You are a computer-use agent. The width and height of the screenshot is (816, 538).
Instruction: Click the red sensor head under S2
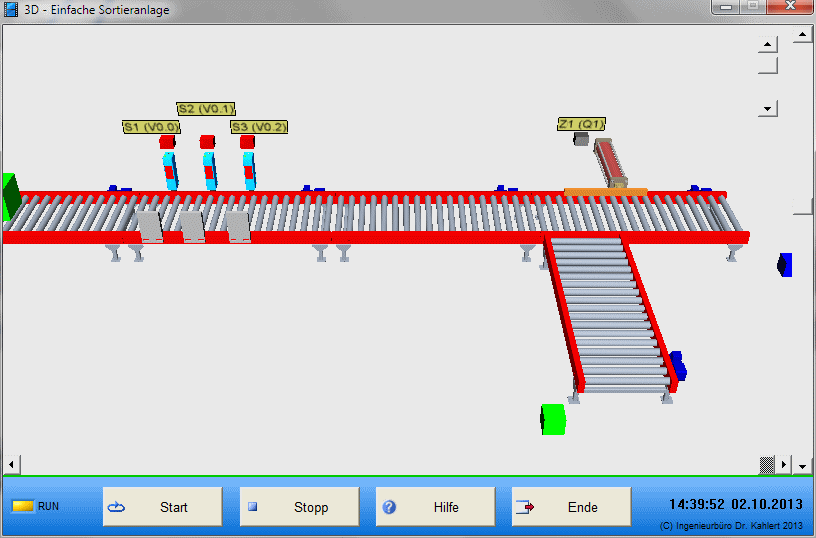207,142
